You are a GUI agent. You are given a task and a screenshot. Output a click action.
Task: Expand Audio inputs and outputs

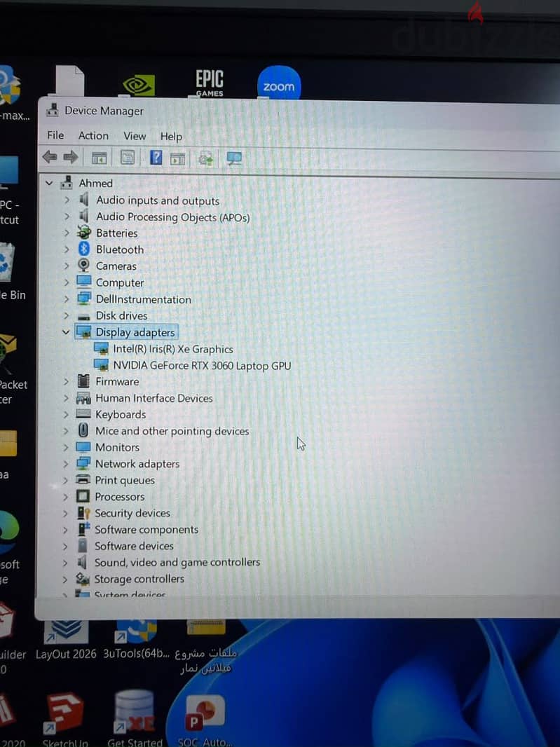pos(67,200)
